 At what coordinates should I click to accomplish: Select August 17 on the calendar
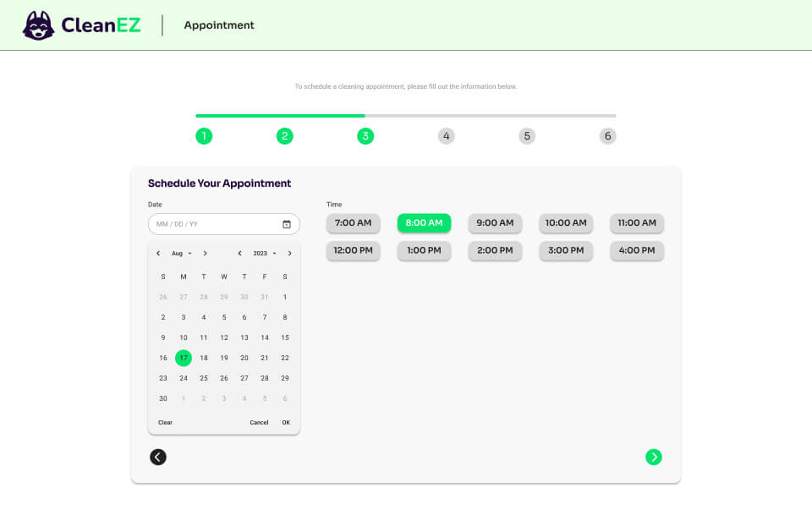[x=183, y=358]
